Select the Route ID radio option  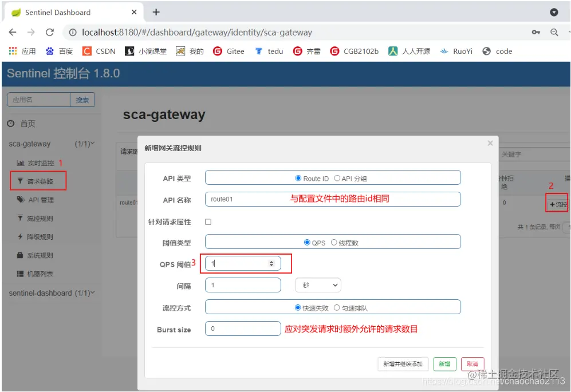298,179
